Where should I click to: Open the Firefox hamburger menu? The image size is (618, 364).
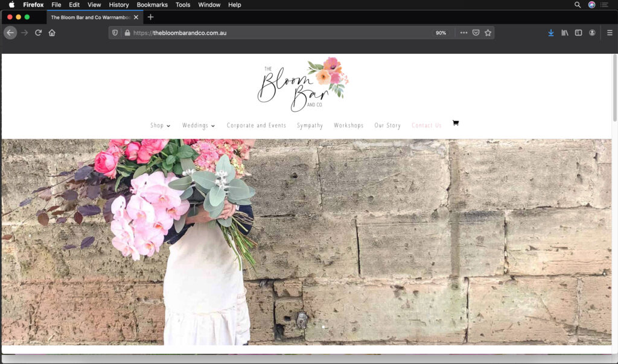609,33
